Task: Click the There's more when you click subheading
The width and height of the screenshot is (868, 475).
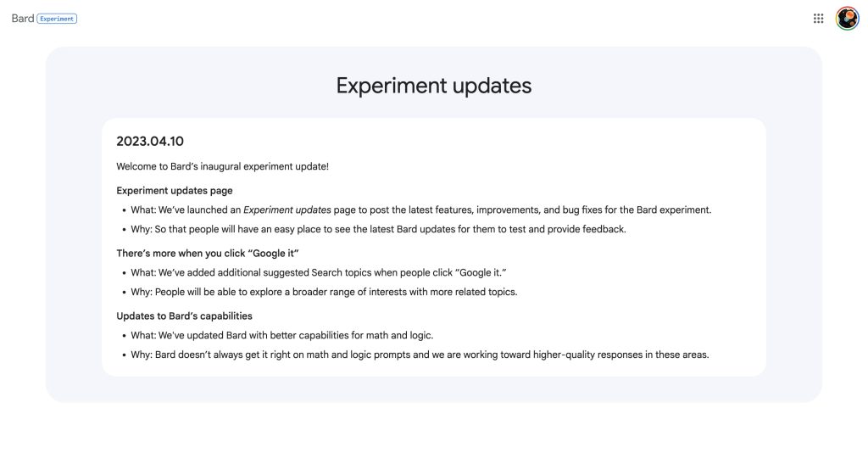Action: point(208,253)
